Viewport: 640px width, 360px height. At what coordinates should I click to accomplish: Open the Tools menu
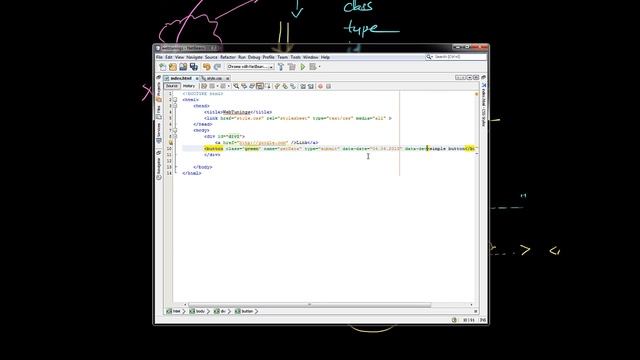coord(296,58)
